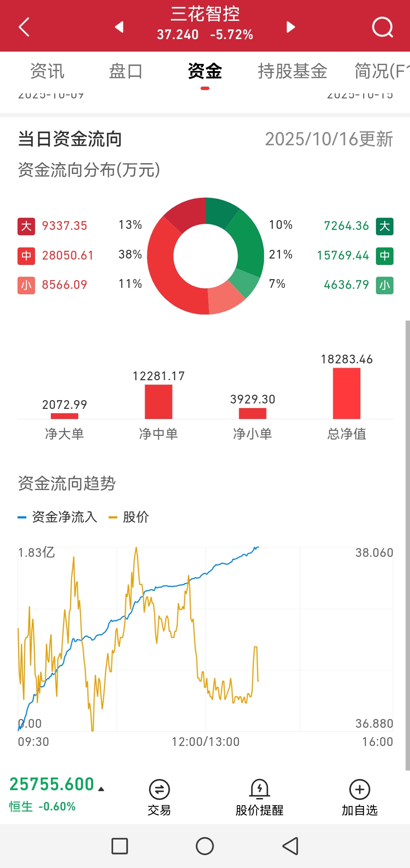The image size is (410, 868).
Task: Open search with the magnifier icon
Action: (383, 27)
